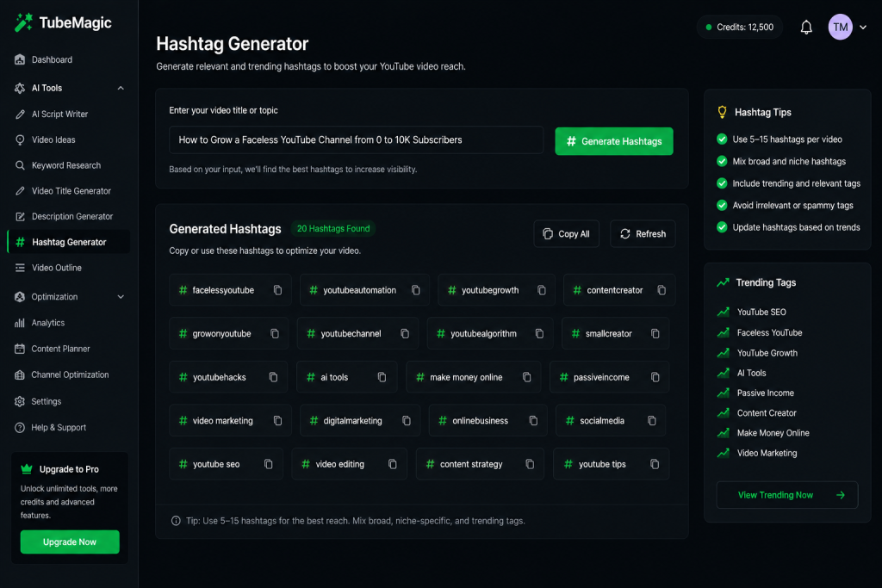Select Make Money Online trending tag
The width and height of the screenshot is (882, 588).
pos(763,433)
